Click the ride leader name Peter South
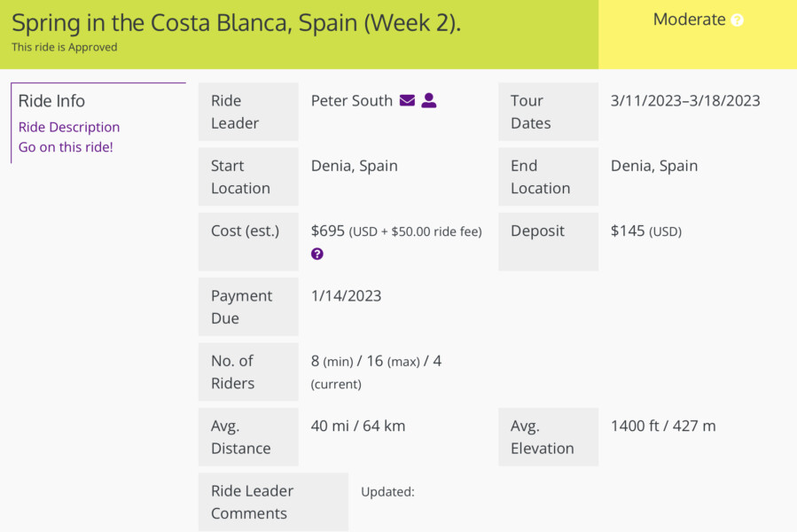Image resolution: width=797 pixels, height=532 pixels. pyautogui.click(x=352, y=101)
